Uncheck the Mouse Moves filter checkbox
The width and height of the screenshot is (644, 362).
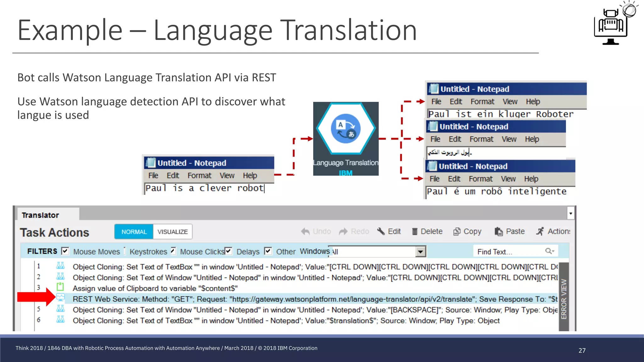tap(65, 251)
